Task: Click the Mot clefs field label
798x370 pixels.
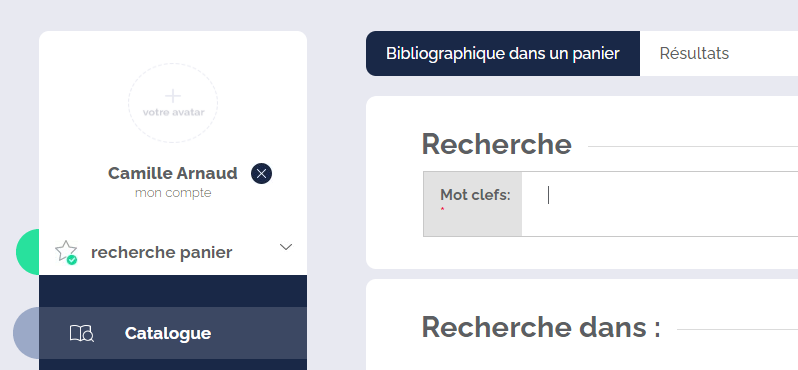Action: pyautogui.click(x=475, y=195)
